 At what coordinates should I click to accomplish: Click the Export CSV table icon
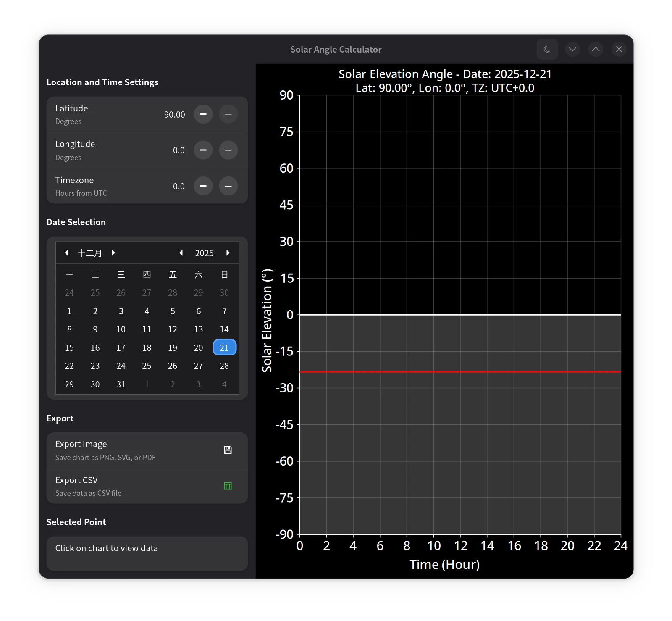228,486
